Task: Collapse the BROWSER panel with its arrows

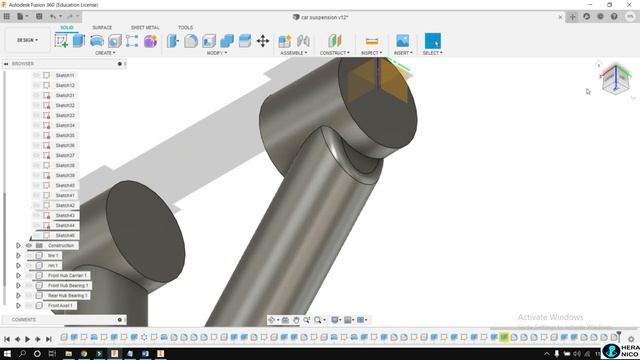Action: coord(6,64)
